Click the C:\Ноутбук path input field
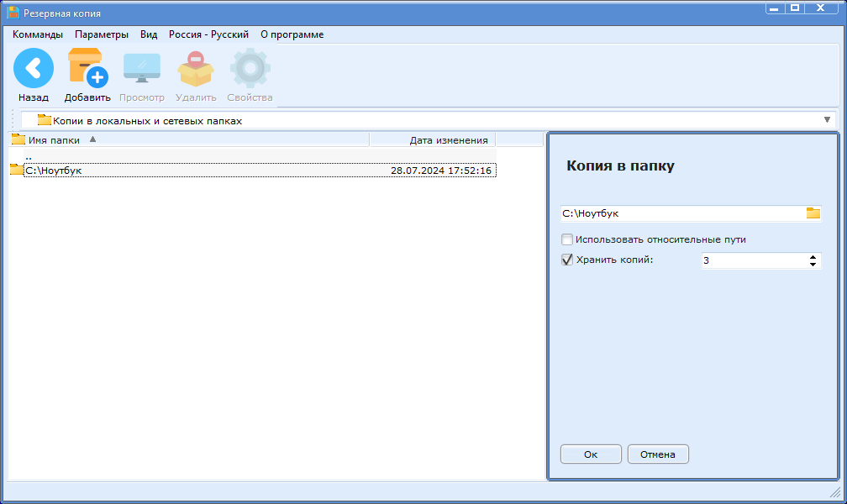 681,213
